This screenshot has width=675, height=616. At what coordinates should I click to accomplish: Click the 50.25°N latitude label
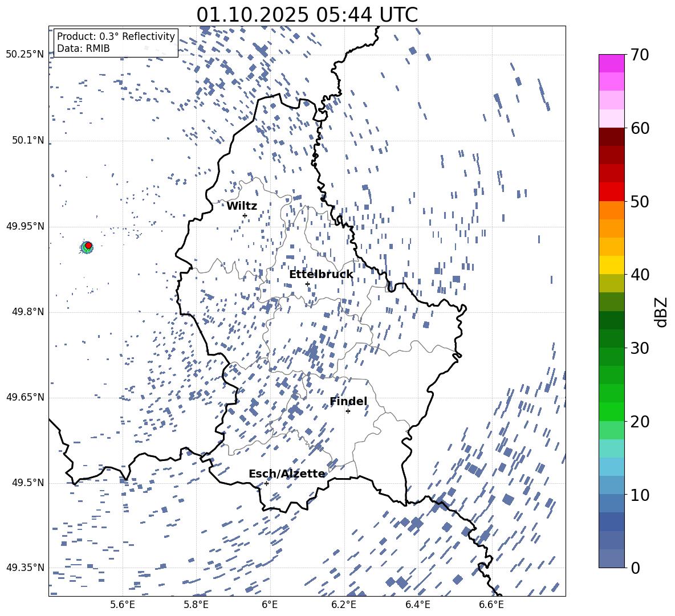point(25,55)
